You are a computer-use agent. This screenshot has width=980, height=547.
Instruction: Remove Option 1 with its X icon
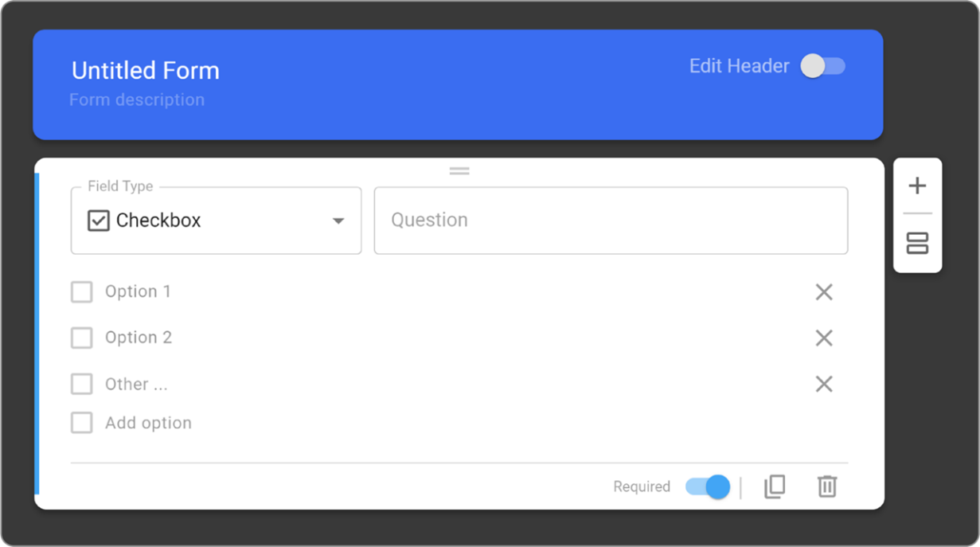coord(823,292)
